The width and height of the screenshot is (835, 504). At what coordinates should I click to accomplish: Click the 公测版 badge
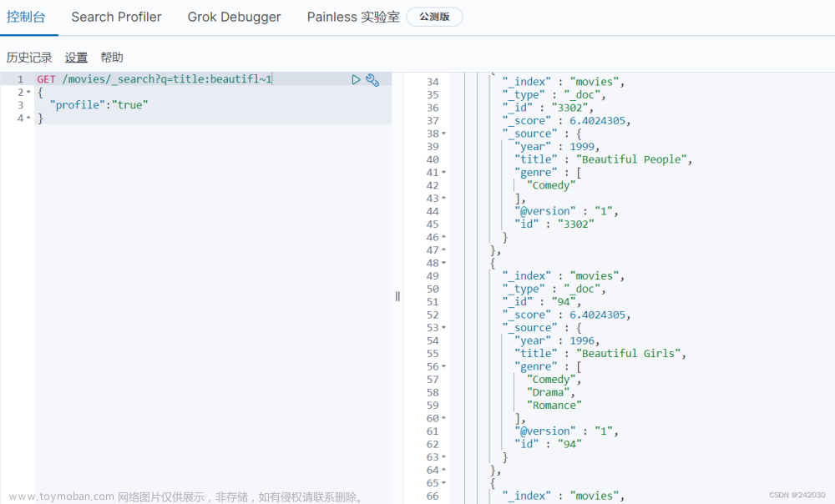click(434, 17)
